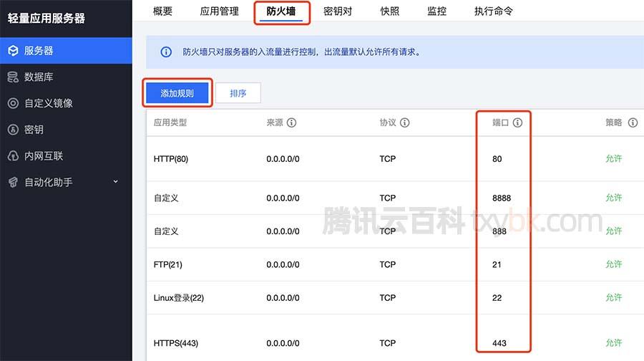Click the 密钥 icon in sidebar
Image resolution: width=644 pixels, height=361 pixels.
(x=13, y=130)
